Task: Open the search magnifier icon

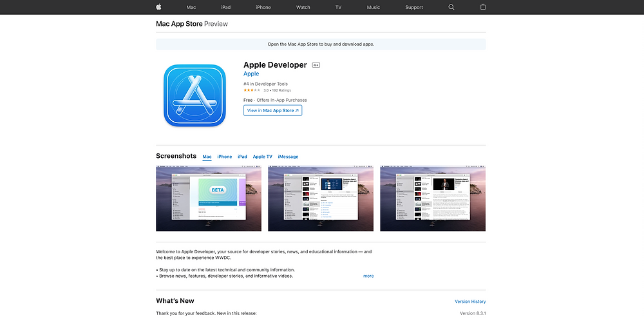Action: point(451,7)
